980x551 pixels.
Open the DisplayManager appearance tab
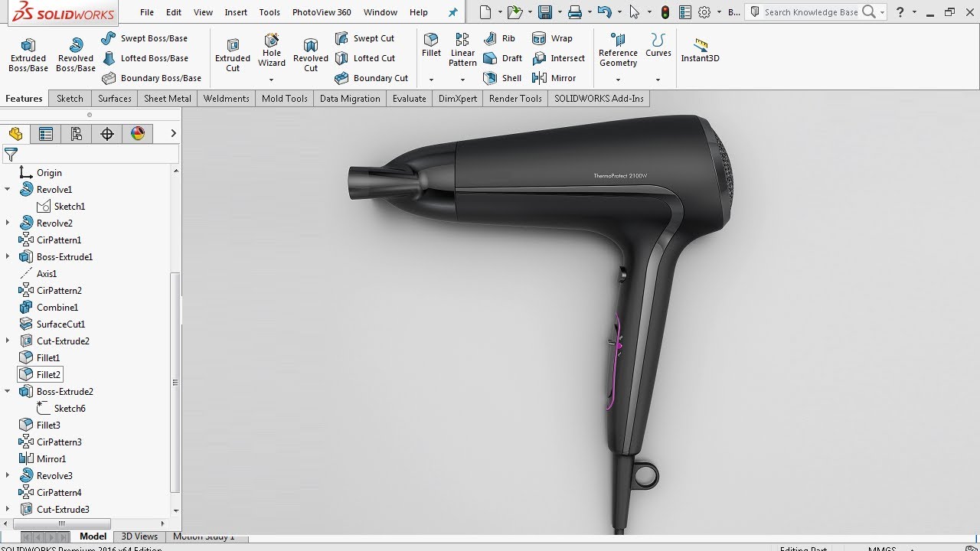tap(138, 134)
